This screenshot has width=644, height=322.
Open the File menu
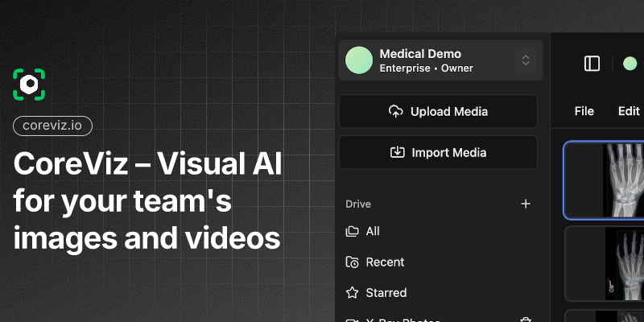584,111
